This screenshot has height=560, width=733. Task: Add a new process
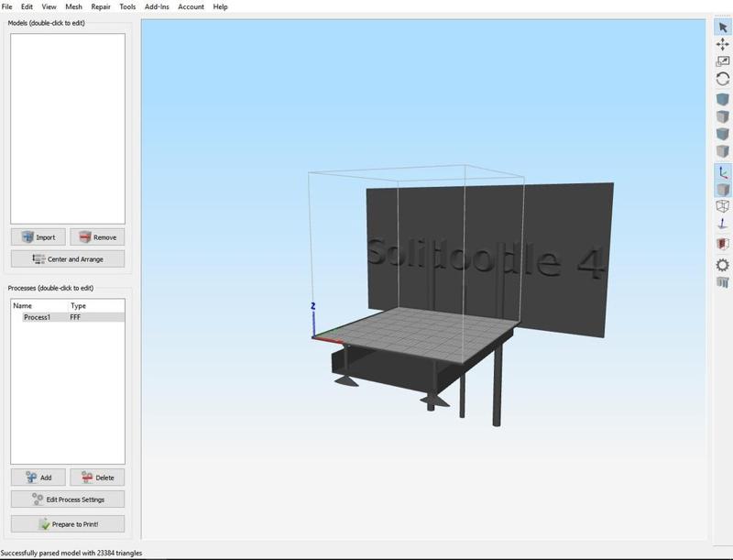tap(38, 478)
